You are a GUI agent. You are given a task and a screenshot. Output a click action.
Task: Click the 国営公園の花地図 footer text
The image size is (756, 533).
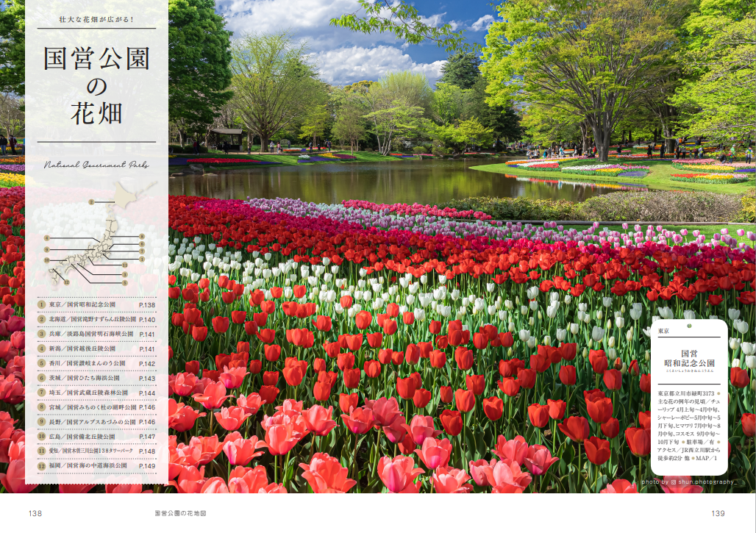180,513
